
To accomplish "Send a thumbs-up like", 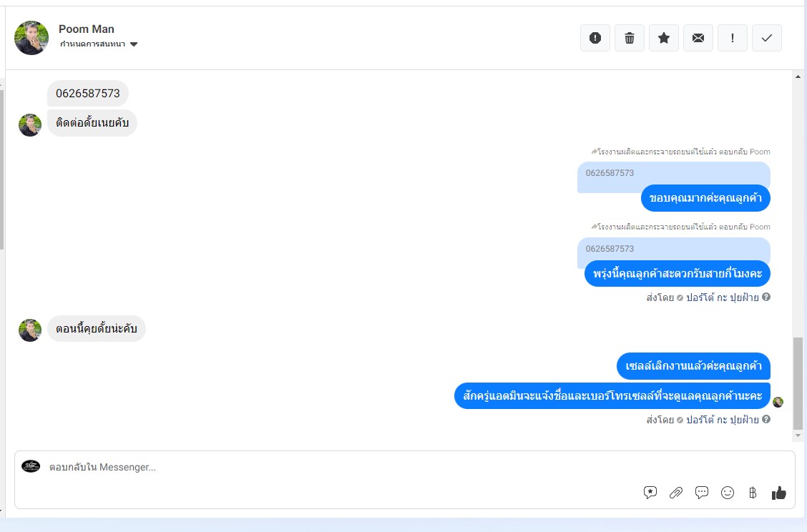I will click(x=778, y=493).
